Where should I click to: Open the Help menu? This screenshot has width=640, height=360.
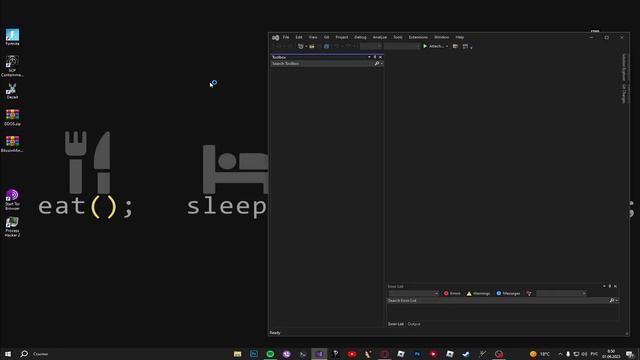tap(460, 37)
